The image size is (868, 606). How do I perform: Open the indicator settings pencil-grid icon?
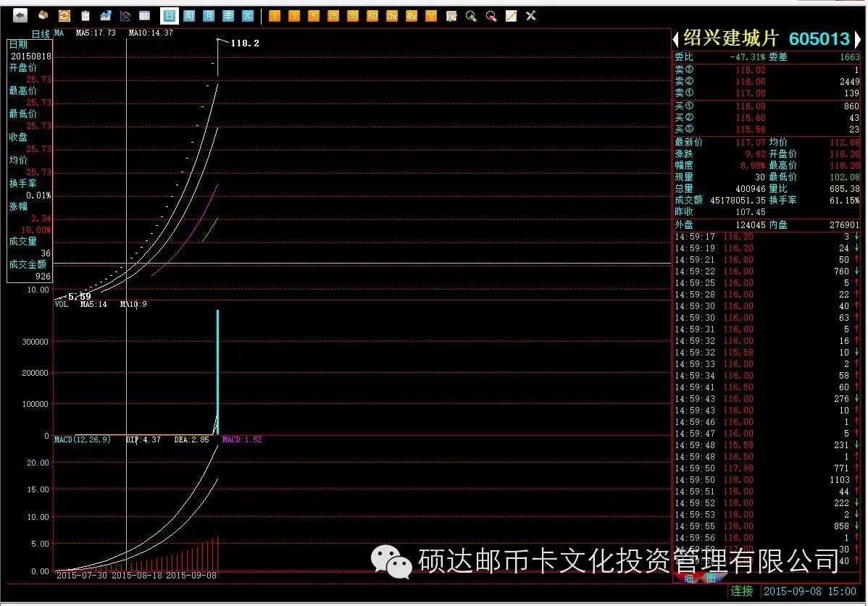point(451,15)
